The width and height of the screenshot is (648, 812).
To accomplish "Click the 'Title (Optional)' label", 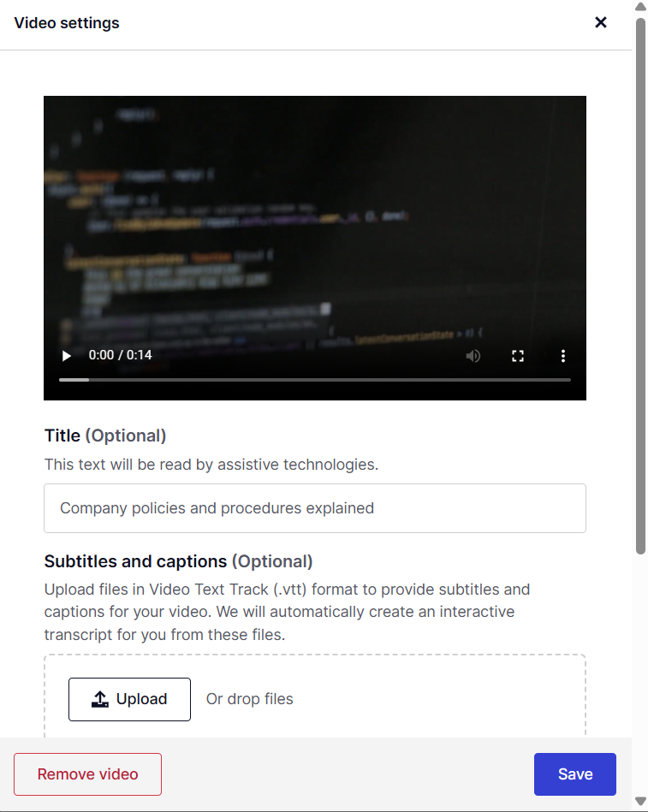I will pyautogui.click(x=105, y=436).
